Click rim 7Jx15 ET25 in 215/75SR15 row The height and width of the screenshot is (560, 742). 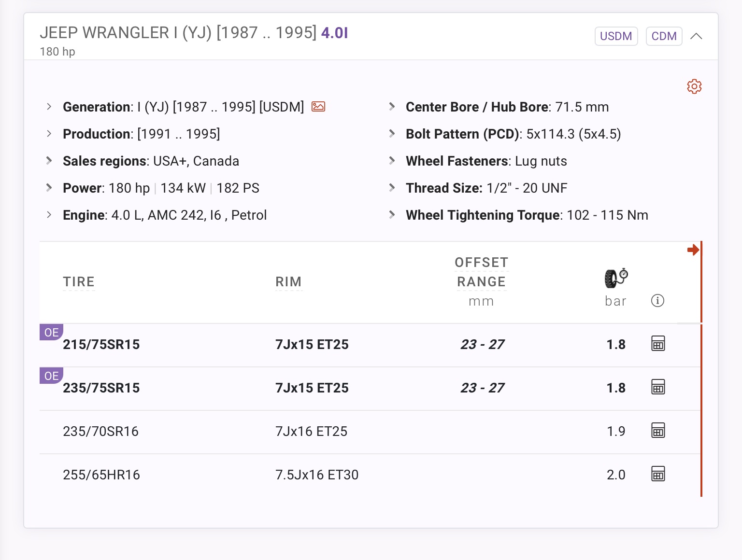[x=312, y=345]
